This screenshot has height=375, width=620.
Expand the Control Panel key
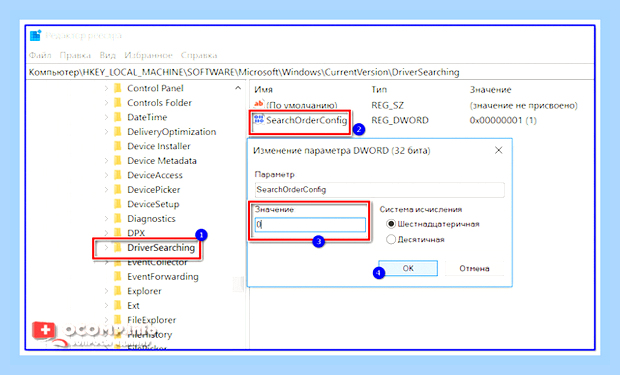pyautogui.click(x=106, y=88)
